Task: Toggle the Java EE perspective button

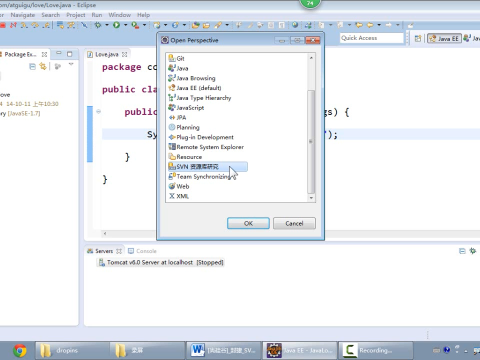Action: point(444,38)
